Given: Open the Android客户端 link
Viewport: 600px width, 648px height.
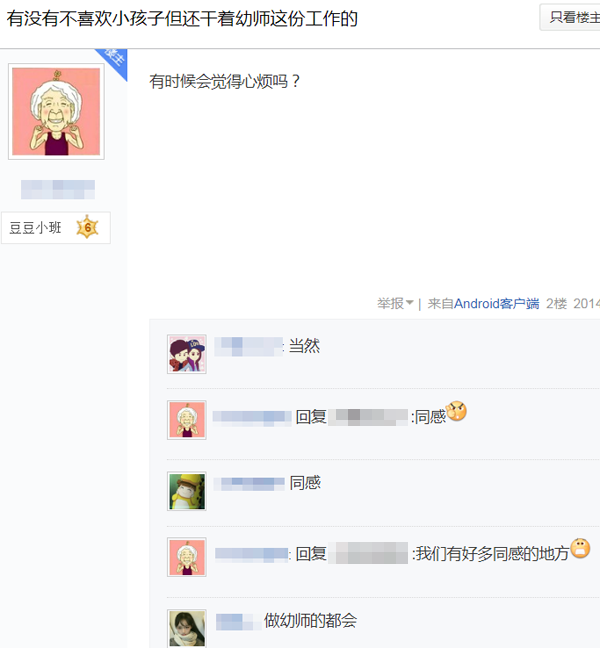Looking at the screenshot, I should coord(496,304).
